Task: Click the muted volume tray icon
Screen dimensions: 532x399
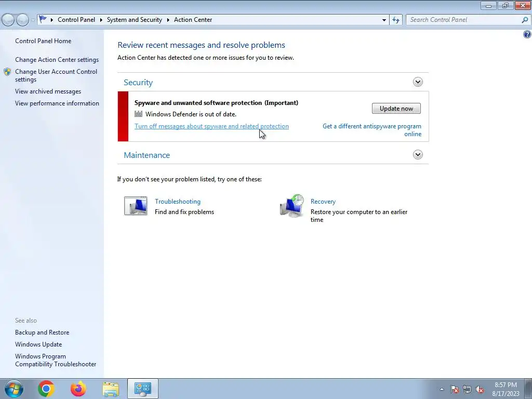Action: point(480,389)
